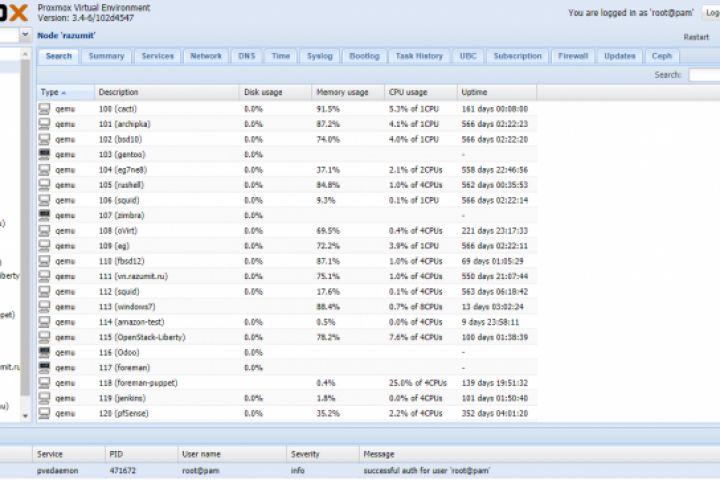Sort by Disk usage column header
The image size is (720, 480).
[x=276, y=92]
